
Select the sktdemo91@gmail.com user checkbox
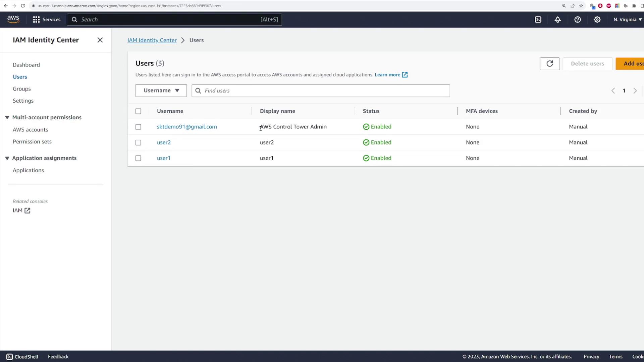point(138,127)
